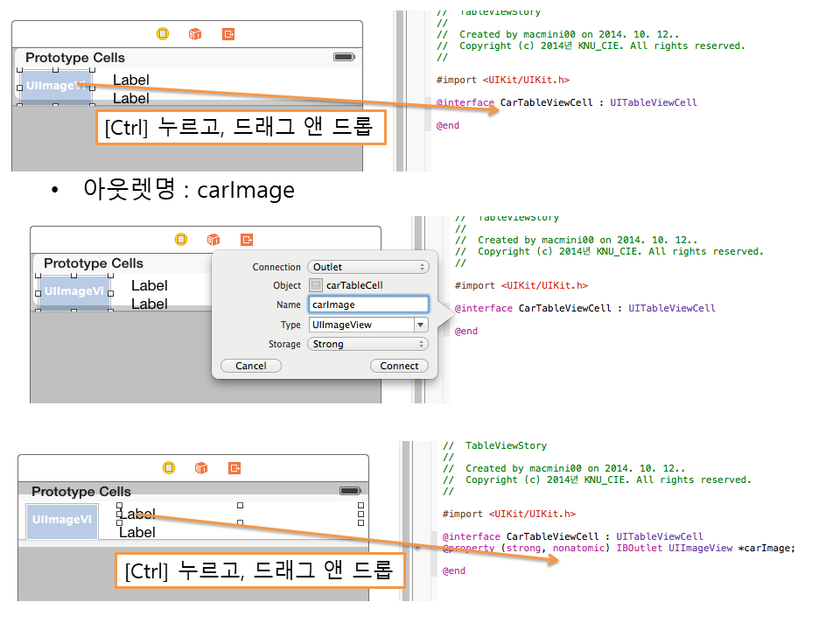Click the carTableCell object in the outlet popup
This screenshot has width=840, height=630.
[x=353, y=285]
